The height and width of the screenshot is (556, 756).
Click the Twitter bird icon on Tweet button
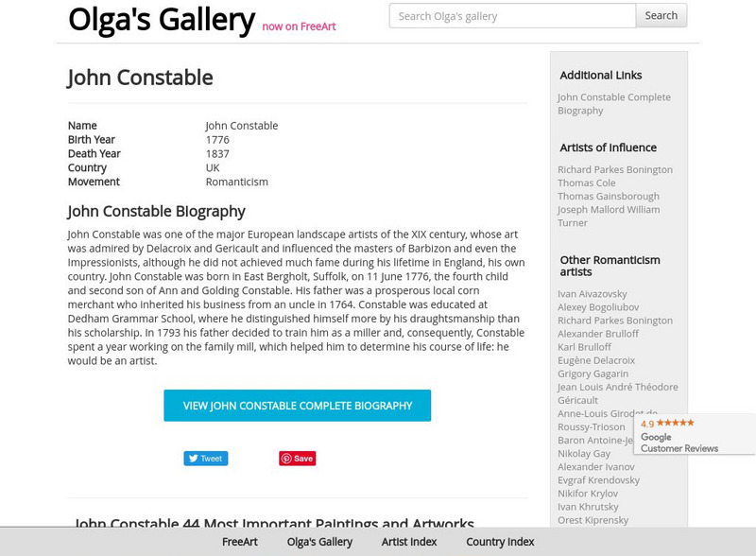tap(194, 458)
